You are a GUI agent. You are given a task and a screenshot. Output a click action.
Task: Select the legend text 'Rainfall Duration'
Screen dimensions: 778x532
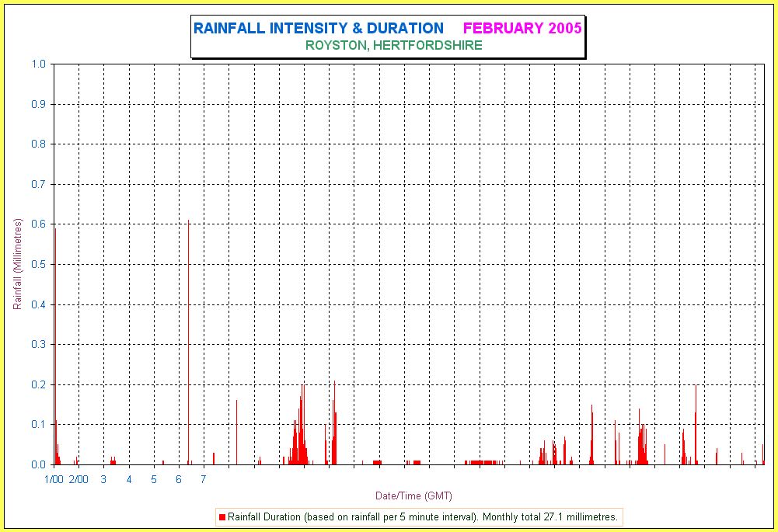(x=265, y=517)
